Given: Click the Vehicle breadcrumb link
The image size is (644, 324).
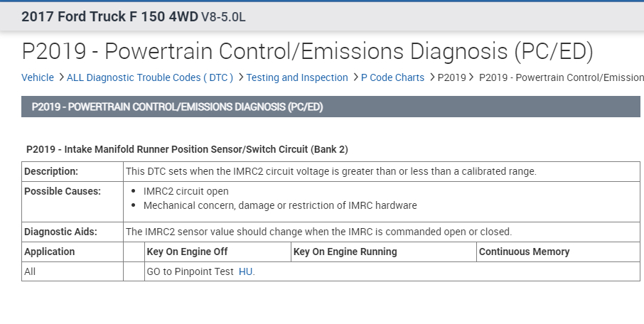Looking at the screenshot, I should point(37,77).
